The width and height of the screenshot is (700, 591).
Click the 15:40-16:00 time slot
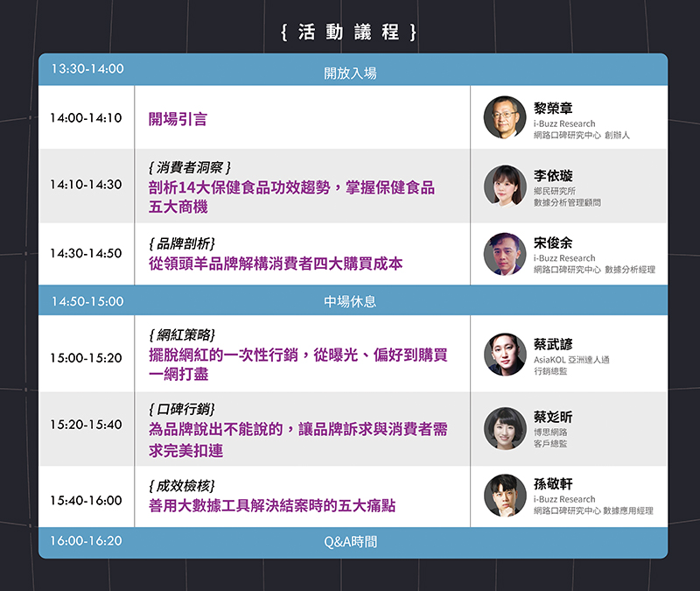click(86, 501)
